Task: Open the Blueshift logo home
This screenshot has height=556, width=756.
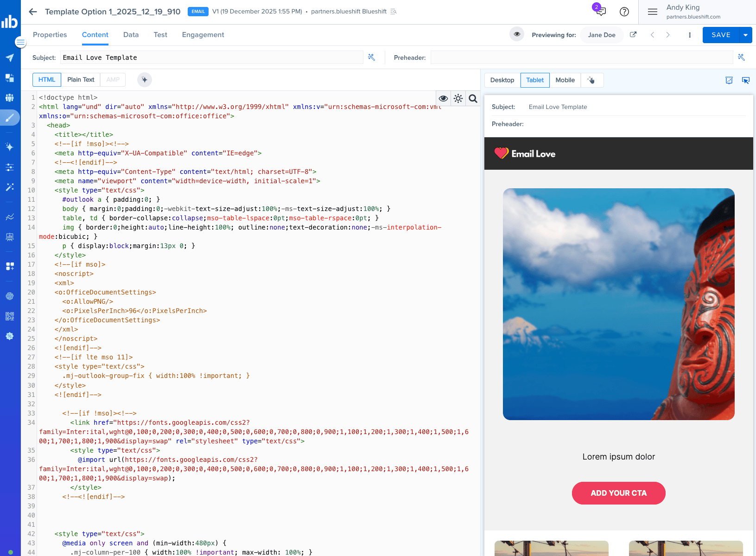Action: (10, 21)
